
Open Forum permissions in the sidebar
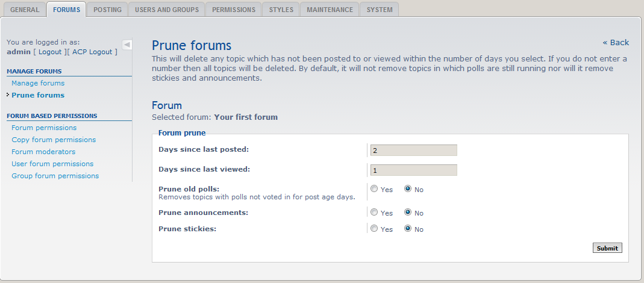44,128
